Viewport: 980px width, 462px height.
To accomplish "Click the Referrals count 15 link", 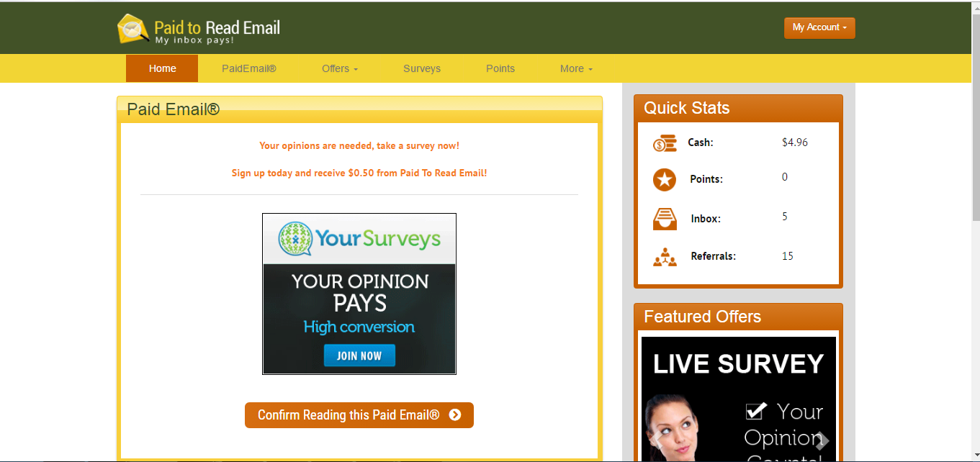I will tap(788, 256).
